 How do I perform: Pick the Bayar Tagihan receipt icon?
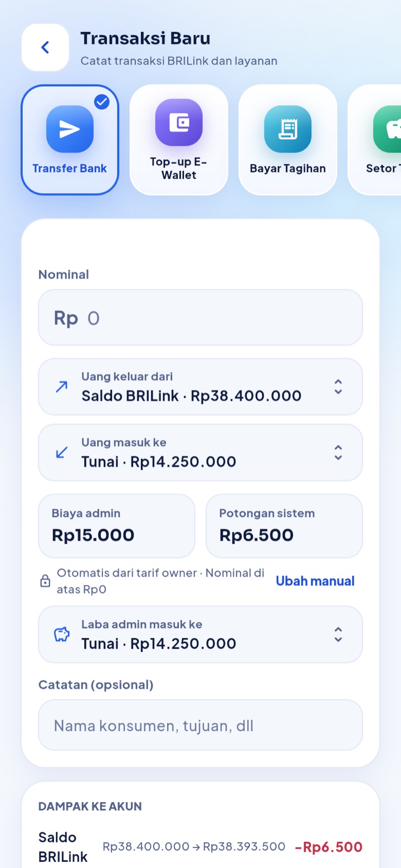click(x=287, y=129)
